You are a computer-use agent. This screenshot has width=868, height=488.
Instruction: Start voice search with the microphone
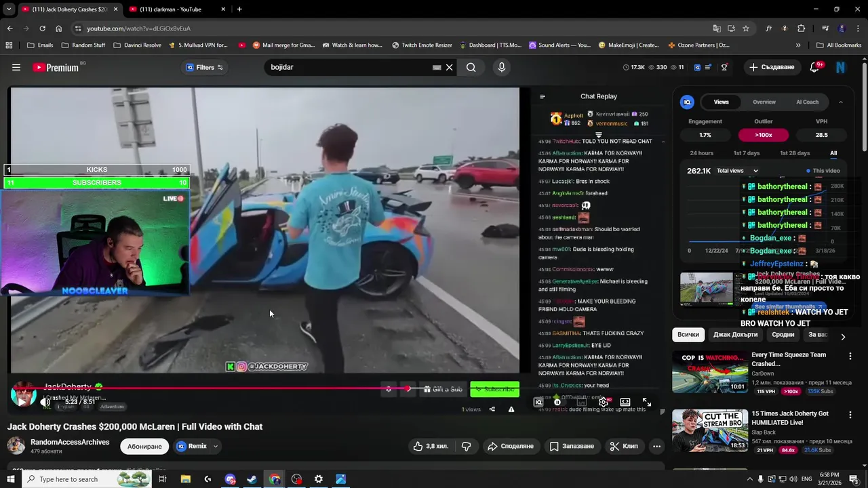[x=502, y=67]
